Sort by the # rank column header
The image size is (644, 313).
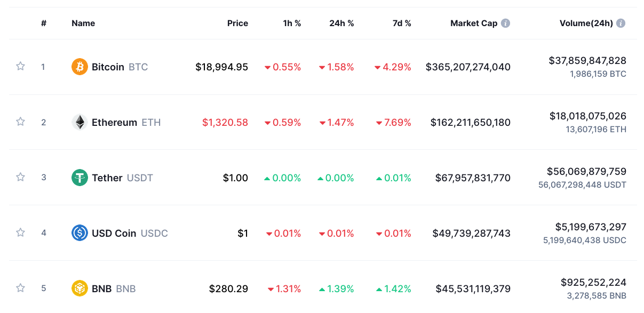(x=44, y=23)
